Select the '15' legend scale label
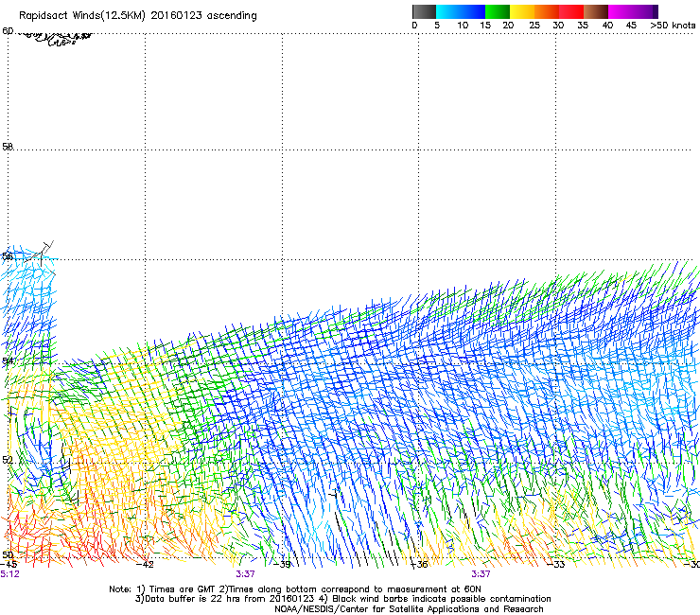The width and height of the screenshot is (700, 615). (x=485, y=26)
